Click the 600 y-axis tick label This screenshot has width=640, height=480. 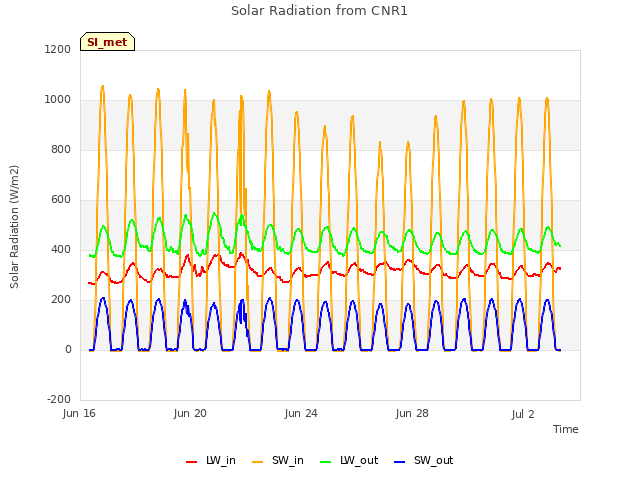(61, 200)
